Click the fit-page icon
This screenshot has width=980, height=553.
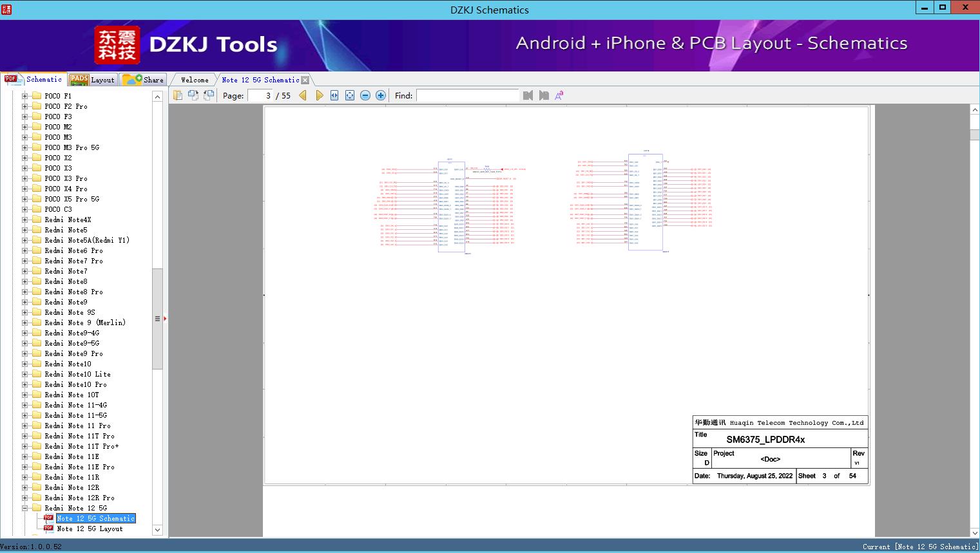coord(350,95)
